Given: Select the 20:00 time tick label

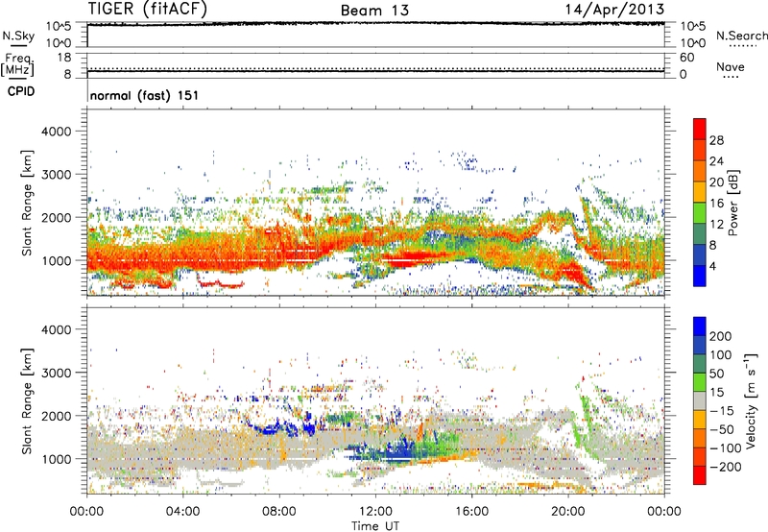Looking at the screenshot, I should [x=568, y=512].
